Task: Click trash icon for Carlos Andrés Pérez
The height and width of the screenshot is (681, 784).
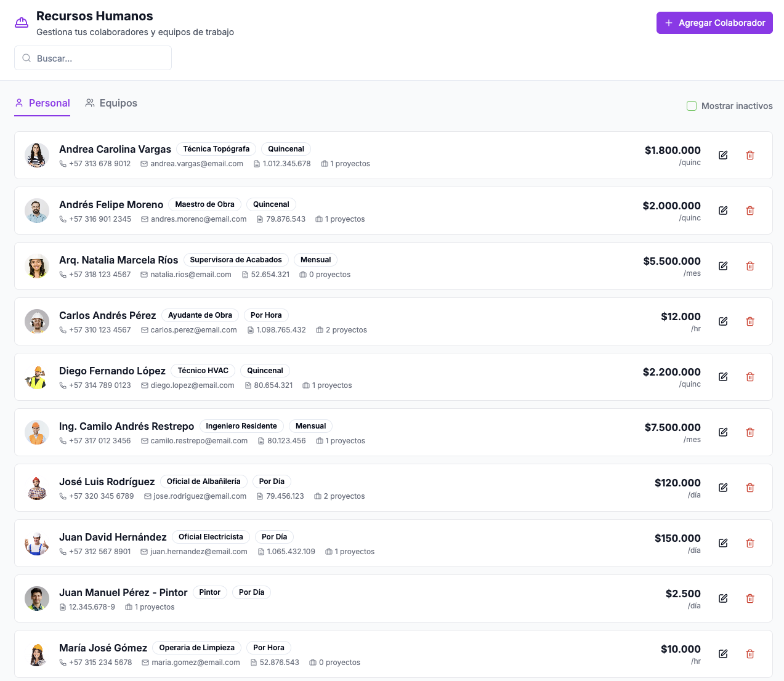Action: [750, 321]
